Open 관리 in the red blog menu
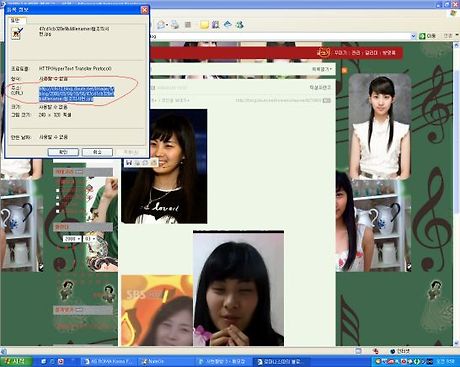The height and width of the screenshot is (367, 460). pyautogui.click(x=356, y=53)
